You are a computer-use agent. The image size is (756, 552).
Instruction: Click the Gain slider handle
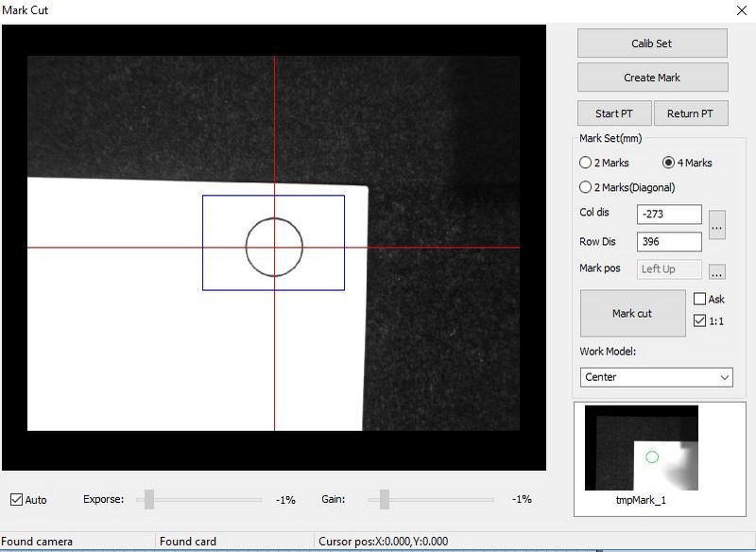385,499
